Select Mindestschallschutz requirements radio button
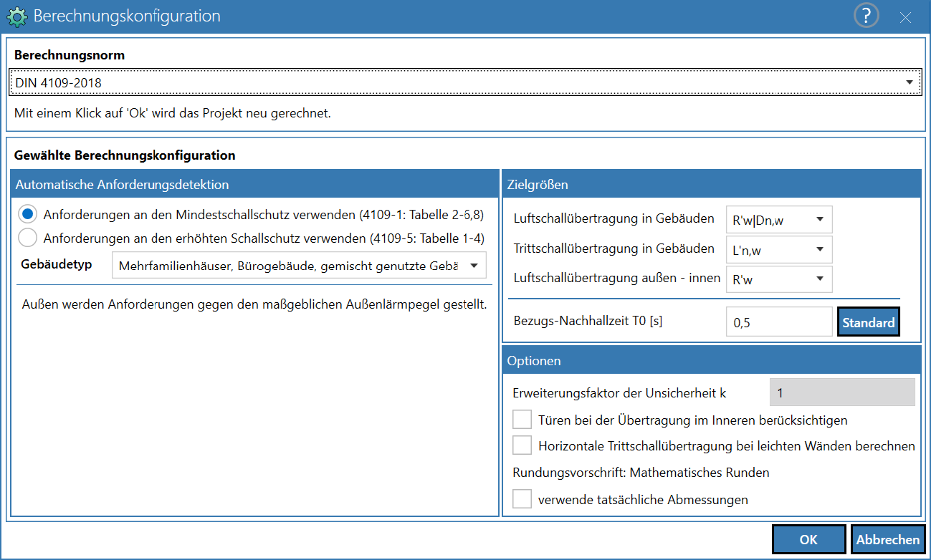Image resolution: width=931 pixels, height=560 pixels. tap(28, 213)
